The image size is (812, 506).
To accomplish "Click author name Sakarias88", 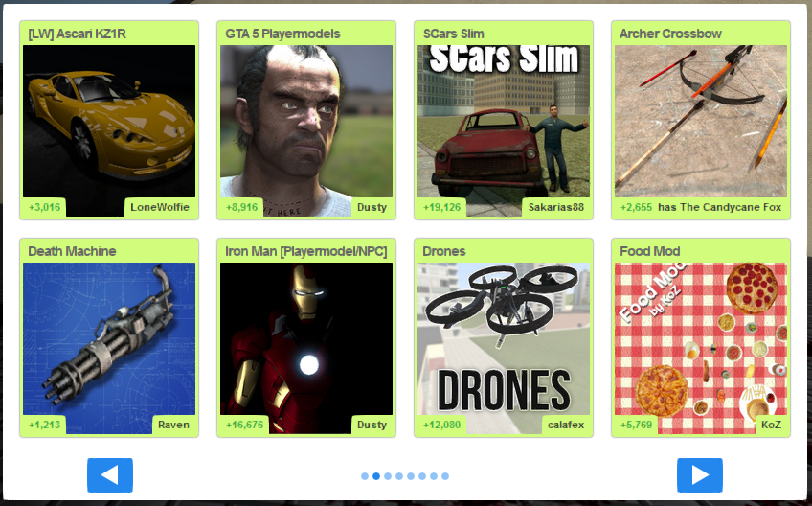I will click(x=556, y=207).
